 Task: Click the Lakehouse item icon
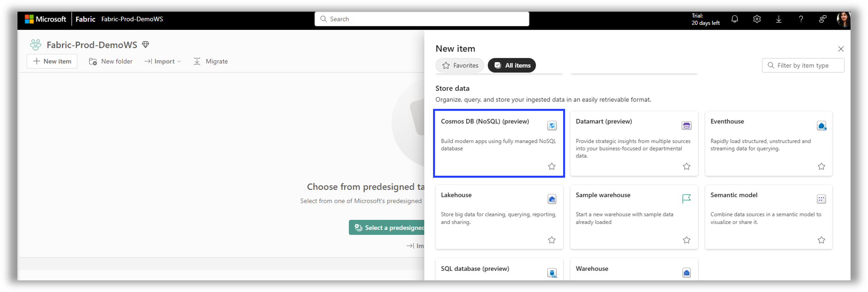pyautogui.click(x=552, y=199)
